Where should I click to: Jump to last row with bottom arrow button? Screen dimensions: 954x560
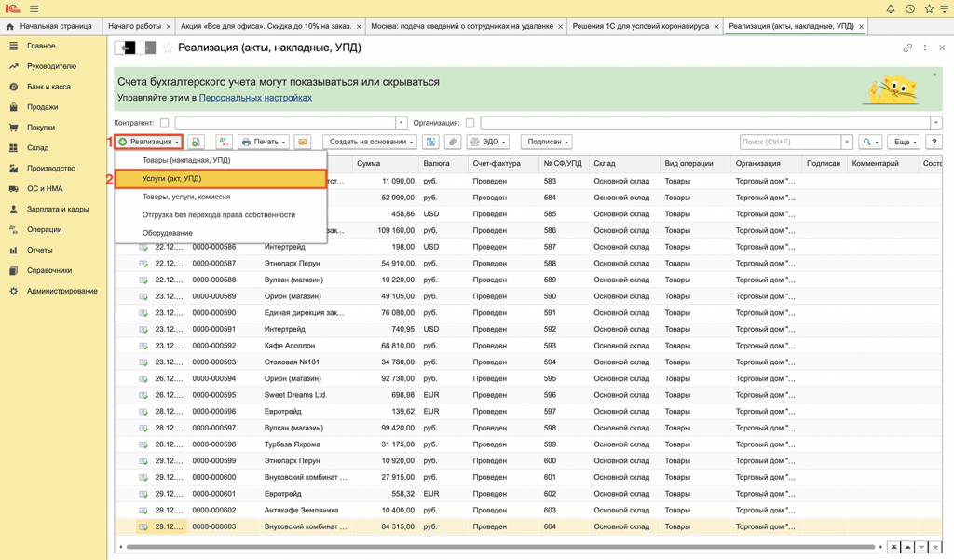pos(935,547)
